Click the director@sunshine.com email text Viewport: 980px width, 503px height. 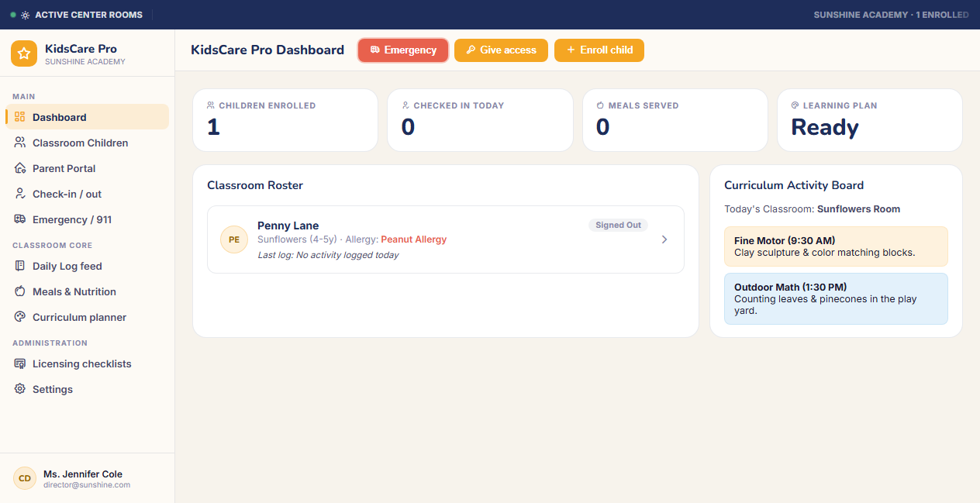87,485
